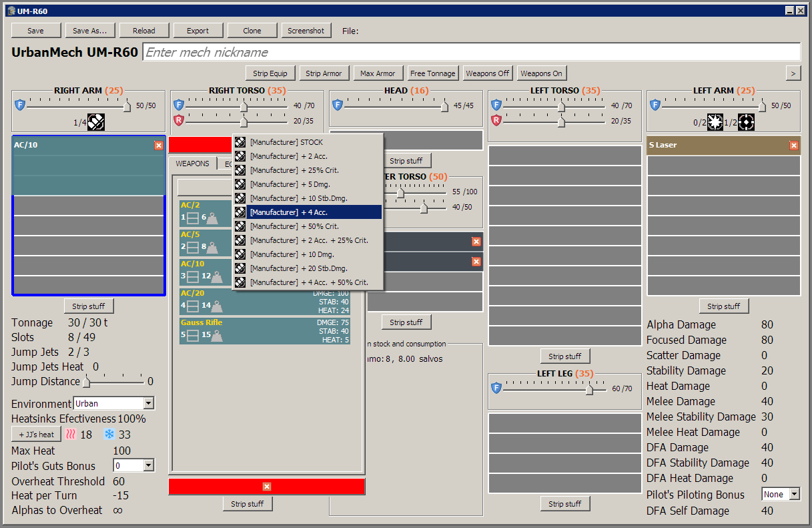Click the front armor shield icon on Right Torso
Viewport: 812px width, 528px height.
pos(178,105)
